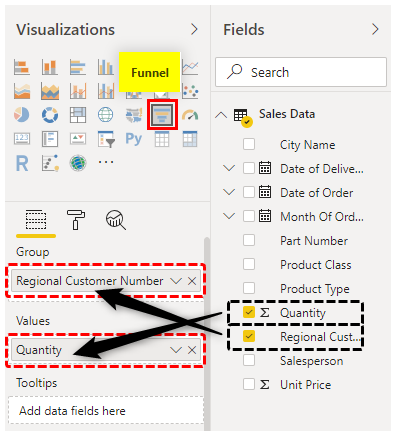Screen dimensions: 396x436
Task: Check the Date of Order field
Action: tap(249, 192)
